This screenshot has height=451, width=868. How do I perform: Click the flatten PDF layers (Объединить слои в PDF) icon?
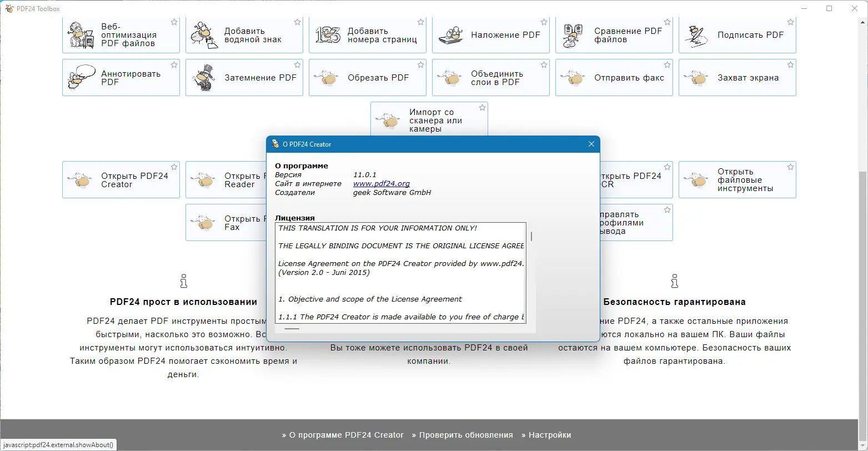[450, 78]
